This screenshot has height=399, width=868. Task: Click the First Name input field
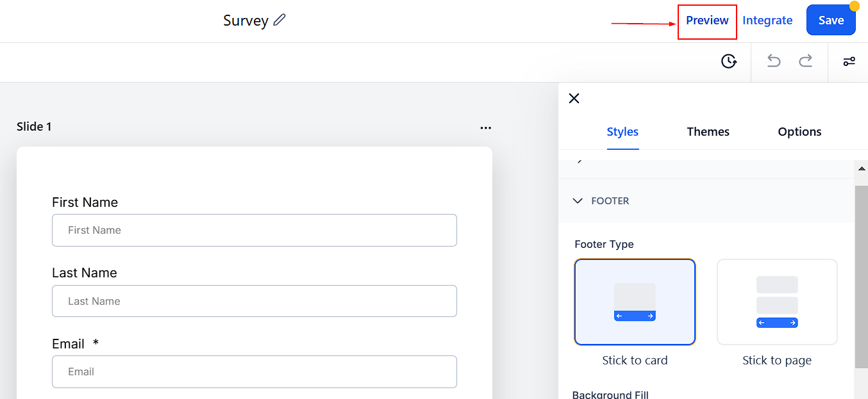click(254, 231)
